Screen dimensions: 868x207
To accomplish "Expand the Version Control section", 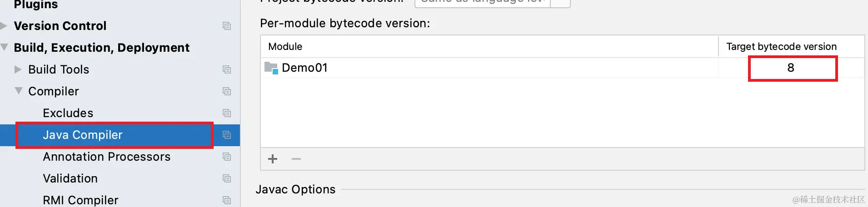I will (x=4, y=26).
